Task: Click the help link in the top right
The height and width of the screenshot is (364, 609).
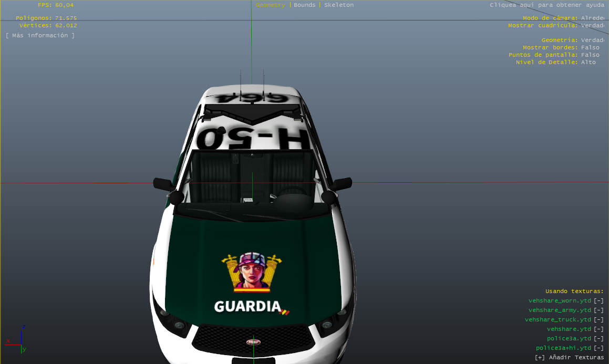Action: coord(546,5)
